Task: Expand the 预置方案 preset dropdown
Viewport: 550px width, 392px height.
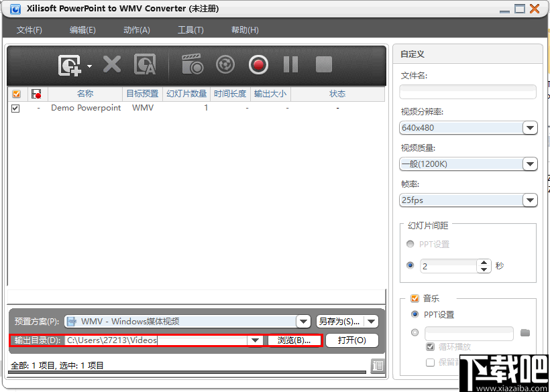Action: tap(304, 321)
